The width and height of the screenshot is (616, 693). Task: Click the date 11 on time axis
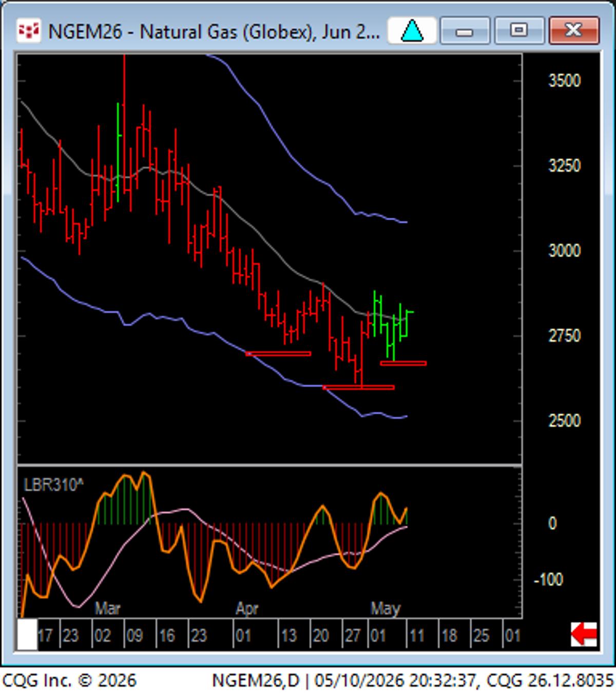click(x=416, y=636)
